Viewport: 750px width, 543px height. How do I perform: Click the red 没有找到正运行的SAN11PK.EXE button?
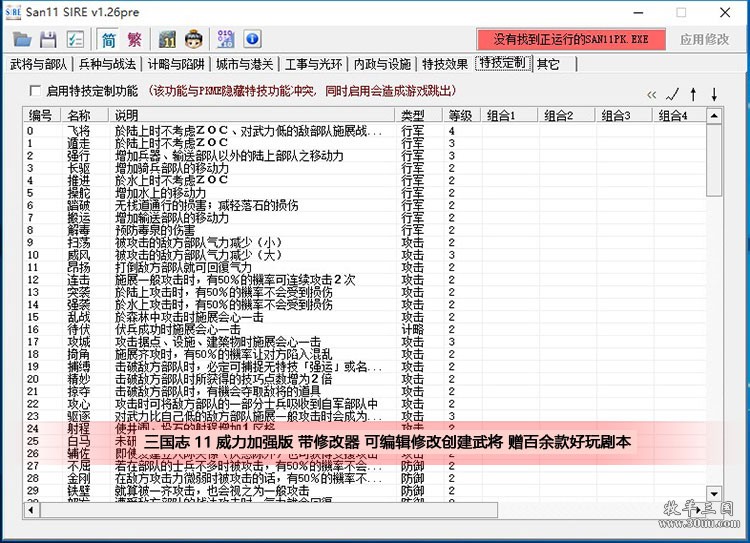(x=571, y=39)
